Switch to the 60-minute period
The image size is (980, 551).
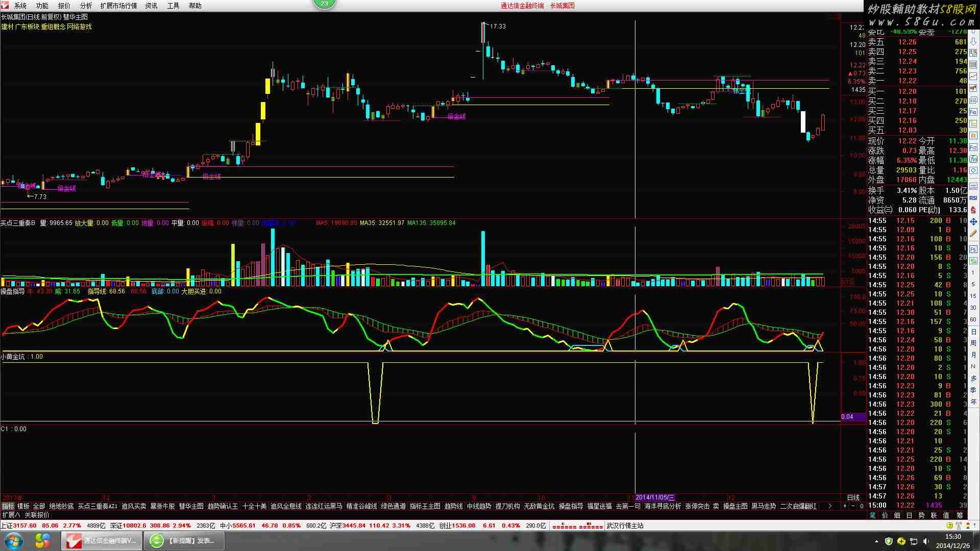[973, 319]
